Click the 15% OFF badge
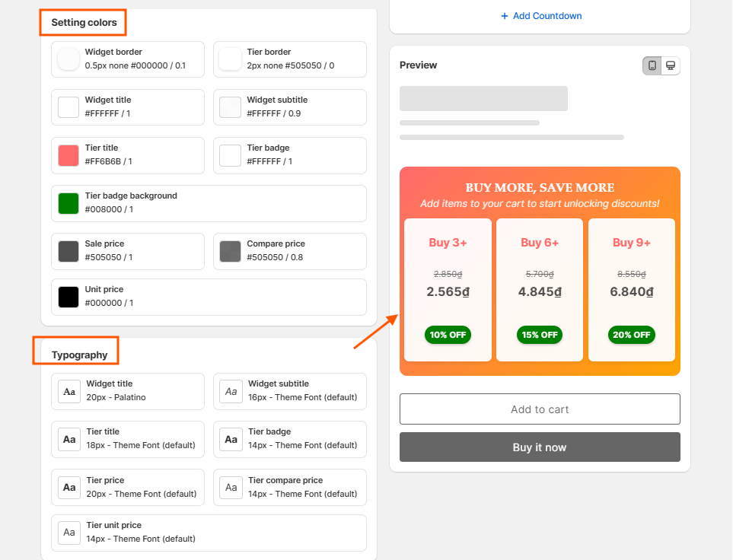Image resolution: width=733 pixels, height=560 pixels. tap(540, 335)
